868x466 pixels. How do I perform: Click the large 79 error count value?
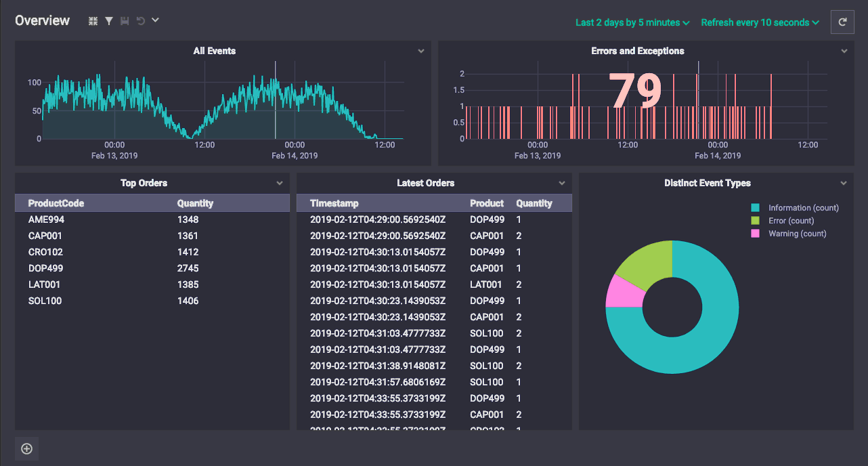635,90
